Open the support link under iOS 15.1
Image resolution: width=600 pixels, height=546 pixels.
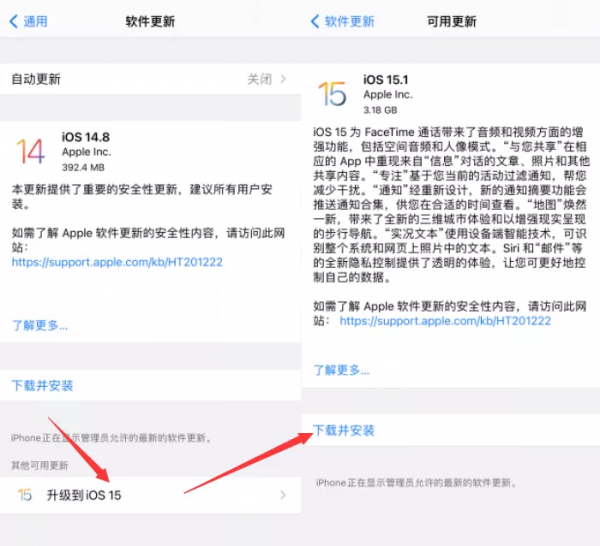445,321
